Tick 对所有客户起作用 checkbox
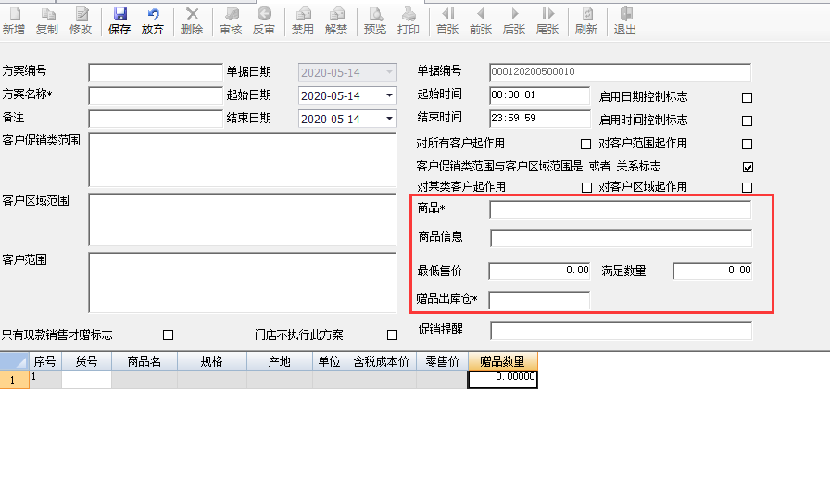The height and width of the screenshot is (504, 830). point(586,144)
